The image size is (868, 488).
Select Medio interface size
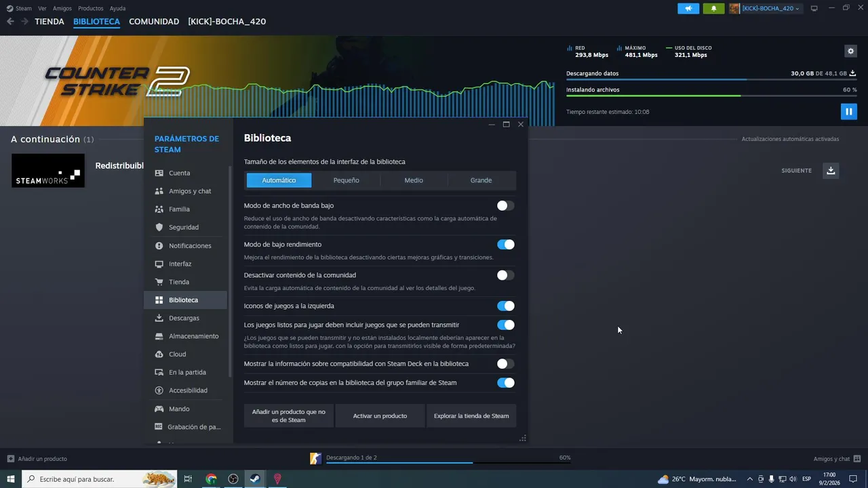pyautogui.click(x=414, y=180)
